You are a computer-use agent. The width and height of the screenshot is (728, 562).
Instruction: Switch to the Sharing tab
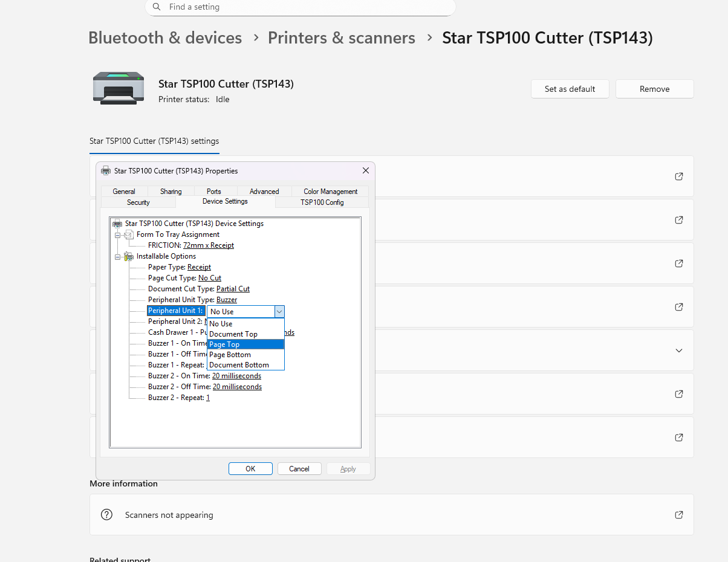pyautogui.click(x=171, y=192)
